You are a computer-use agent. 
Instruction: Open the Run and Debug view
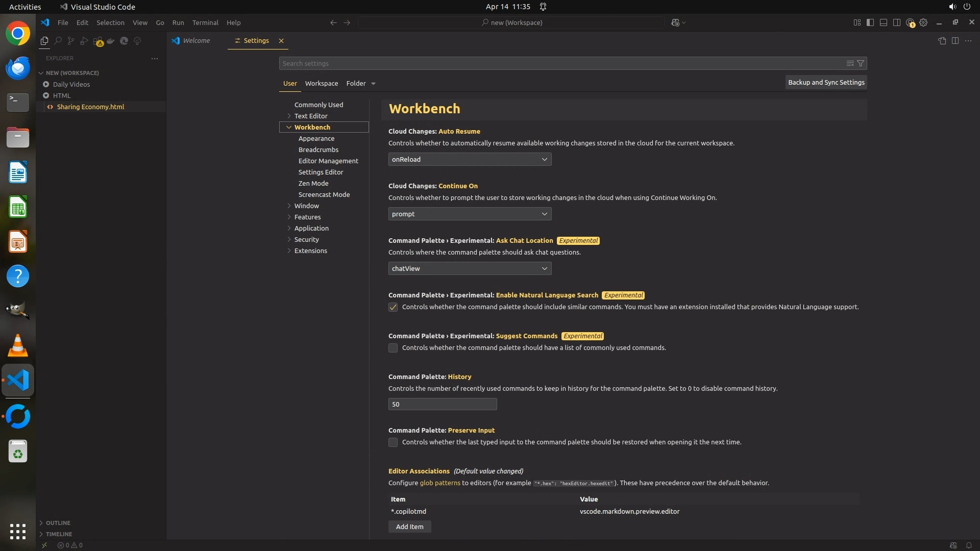pyautogui.click(x=84, y=41)
